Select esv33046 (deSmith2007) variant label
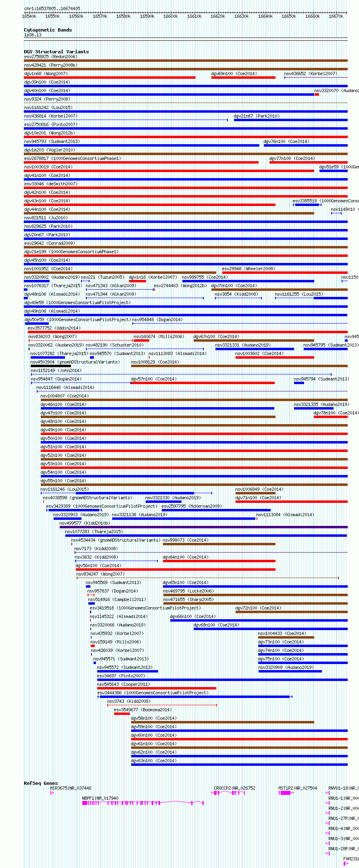 [51, 184]
